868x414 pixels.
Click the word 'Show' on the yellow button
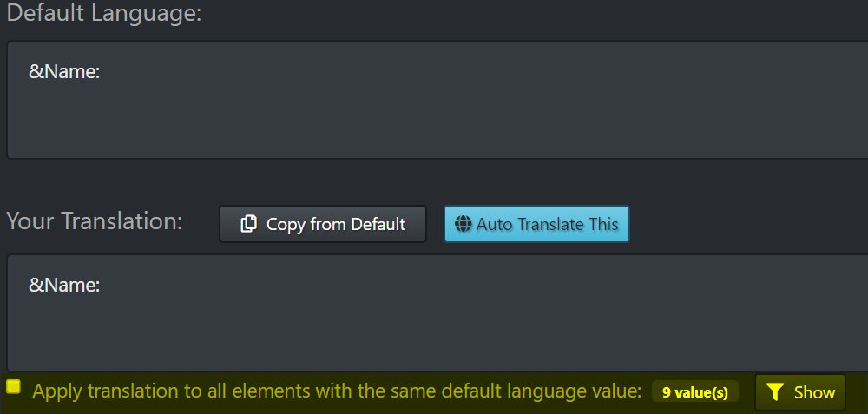[814, 392]
